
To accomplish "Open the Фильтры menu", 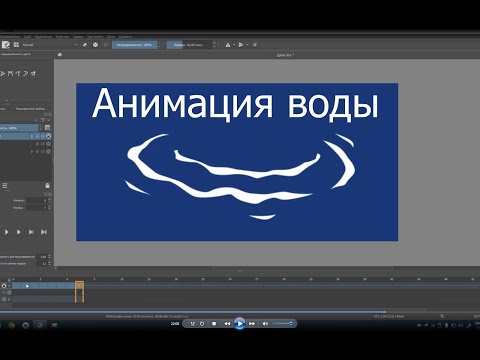I will 62,37.
